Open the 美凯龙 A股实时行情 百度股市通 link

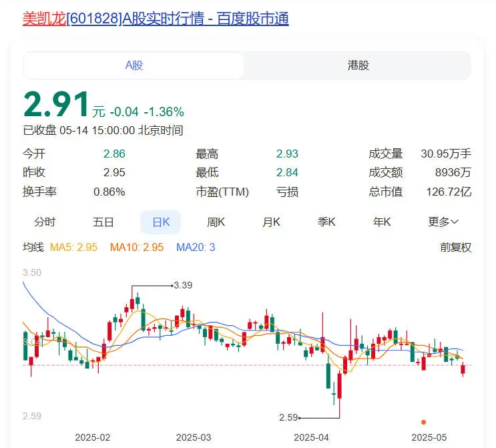[156, 18]
